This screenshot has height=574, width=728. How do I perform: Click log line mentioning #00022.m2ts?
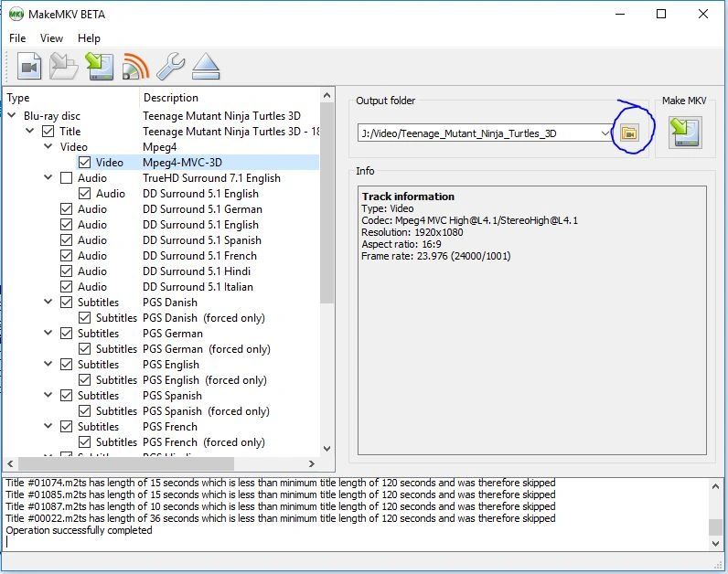click(x=281, y=518)
